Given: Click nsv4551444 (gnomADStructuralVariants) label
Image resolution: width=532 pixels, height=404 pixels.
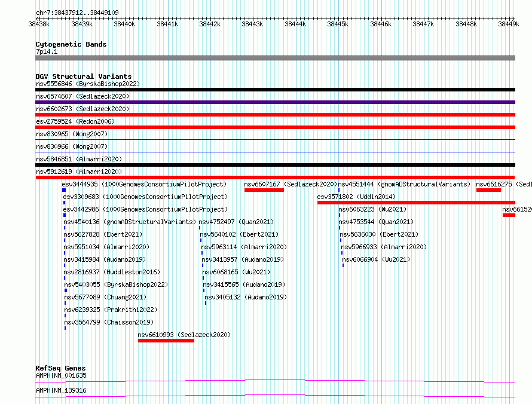Looking at the screenshot, I should coord(405,184).
